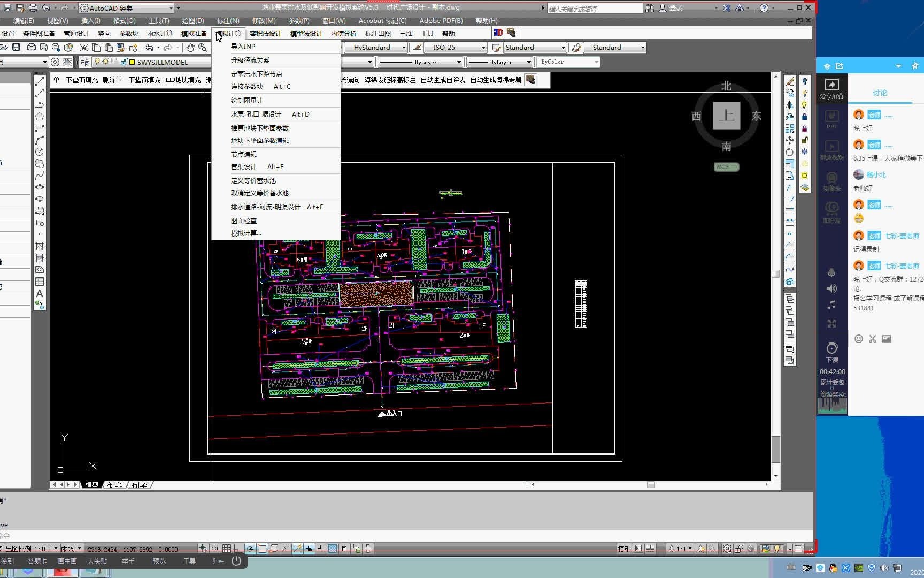924x578 pixels.
Task: Click 举手 in bottom classroom toolbar
Action: (x=128, y=561)
